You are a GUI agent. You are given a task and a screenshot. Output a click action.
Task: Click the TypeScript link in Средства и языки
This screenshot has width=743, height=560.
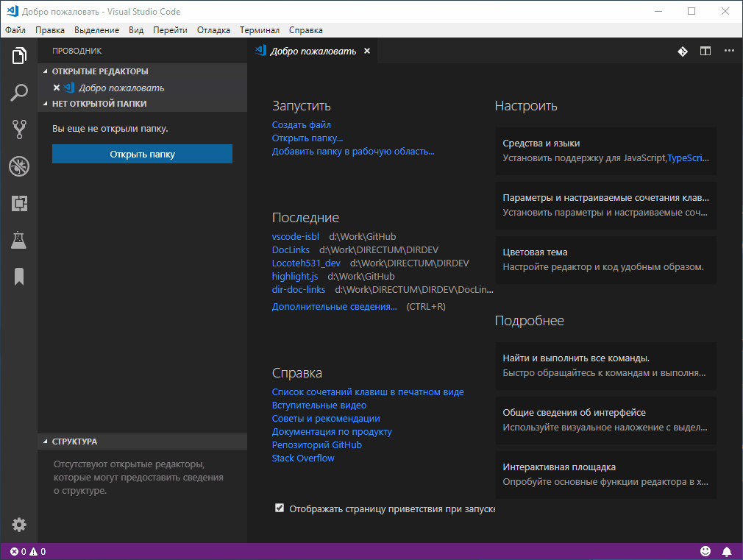coord(688,158)
